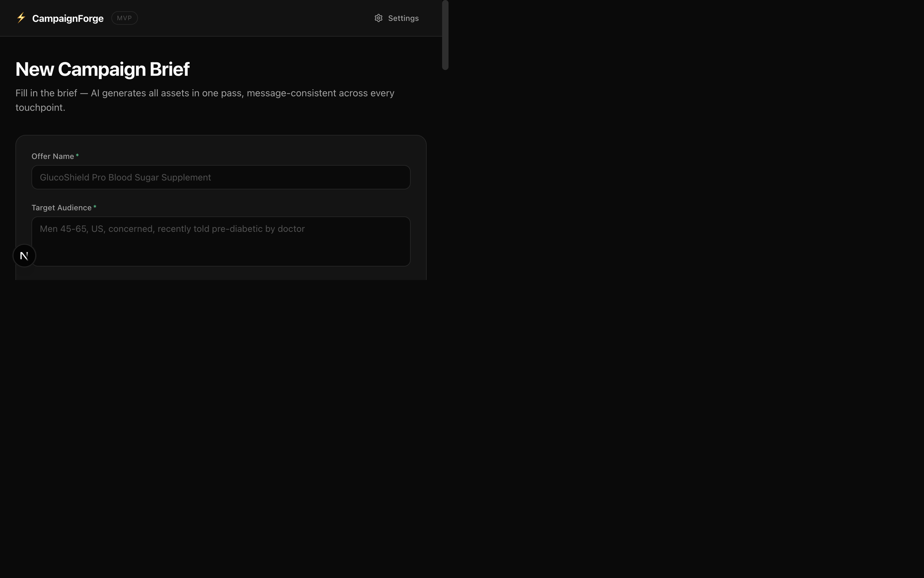The height and width of the screenshot is (578, 924).
Task: Click the "Fill in the brief" description text
Action: [205, 100]
